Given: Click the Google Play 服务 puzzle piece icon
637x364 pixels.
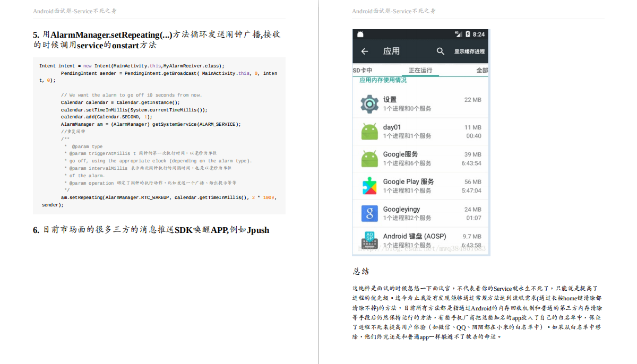Looking at the screenshot, I should point(369,186).
